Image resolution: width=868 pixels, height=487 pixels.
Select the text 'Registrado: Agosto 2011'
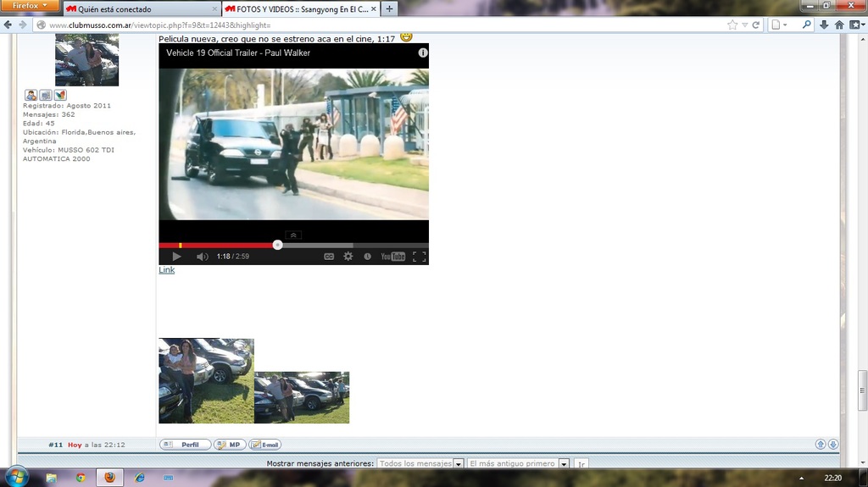click(66, 106)
